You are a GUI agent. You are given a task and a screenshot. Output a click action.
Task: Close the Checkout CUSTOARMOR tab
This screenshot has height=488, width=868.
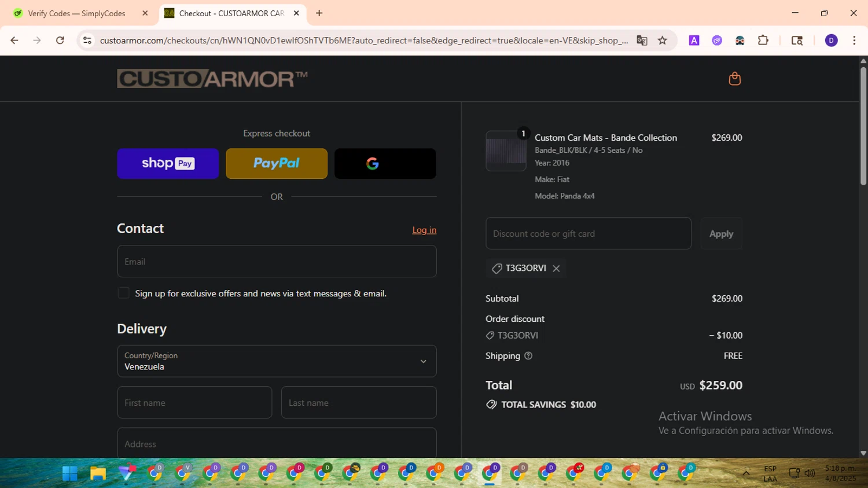coord(296,13)
